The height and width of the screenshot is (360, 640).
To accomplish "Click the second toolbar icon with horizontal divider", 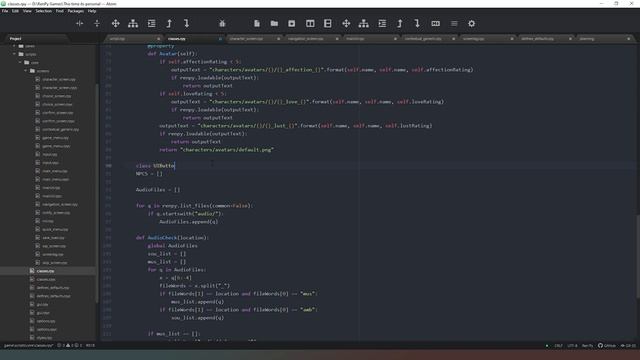I will click(x=97, y=23).
